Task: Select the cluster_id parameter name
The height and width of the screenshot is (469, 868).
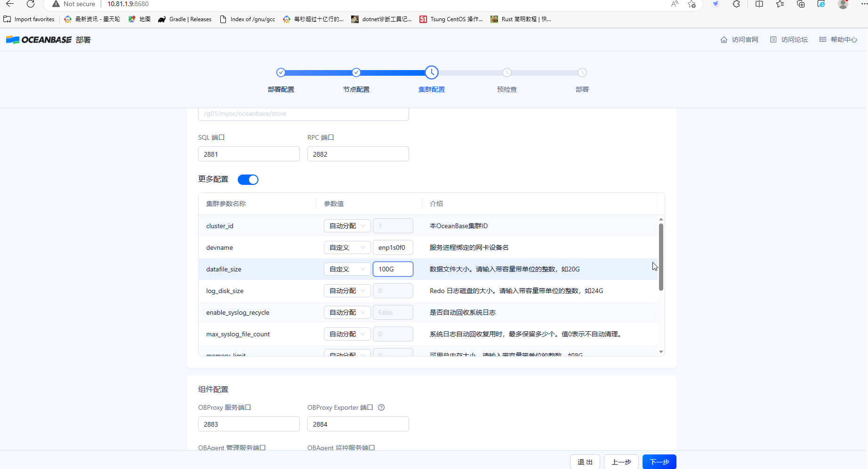Action: tap(220, 226)
